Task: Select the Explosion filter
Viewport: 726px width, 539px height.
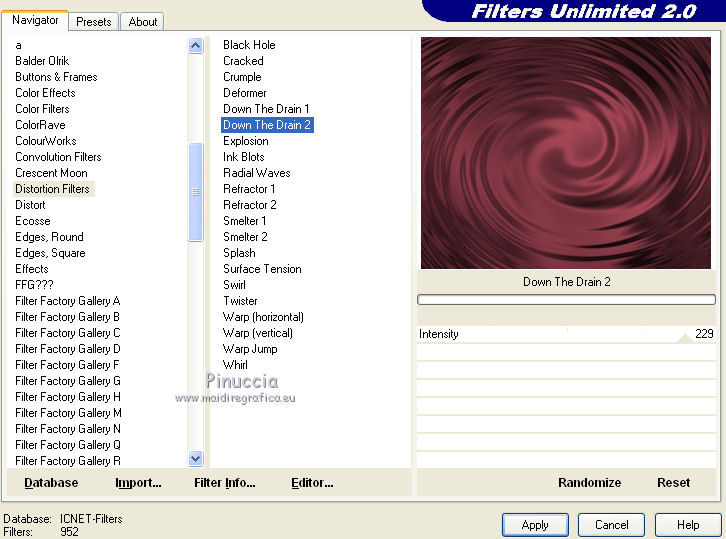Action: pyautogui.click(x=245, y=141)
